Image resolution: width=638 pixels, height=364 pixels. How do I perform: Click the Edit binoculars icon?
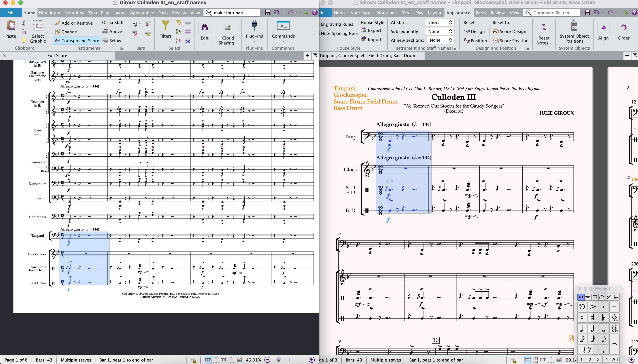204,27
